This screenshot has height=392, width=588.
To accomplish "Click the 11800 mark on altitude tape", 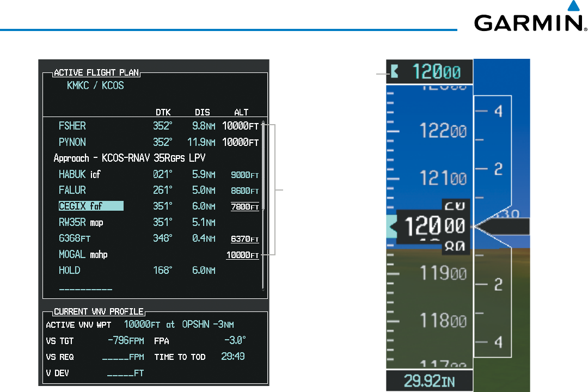I will 443,320.
